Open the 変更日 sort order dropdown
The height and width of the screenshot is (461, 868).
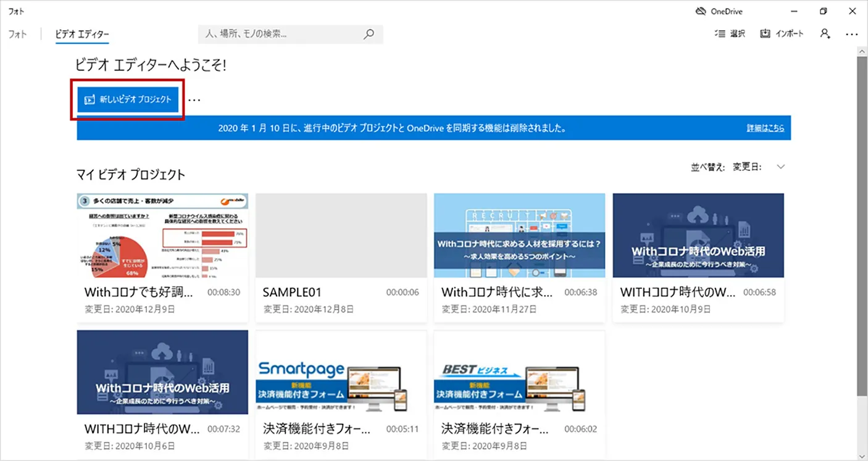[780, 166]
